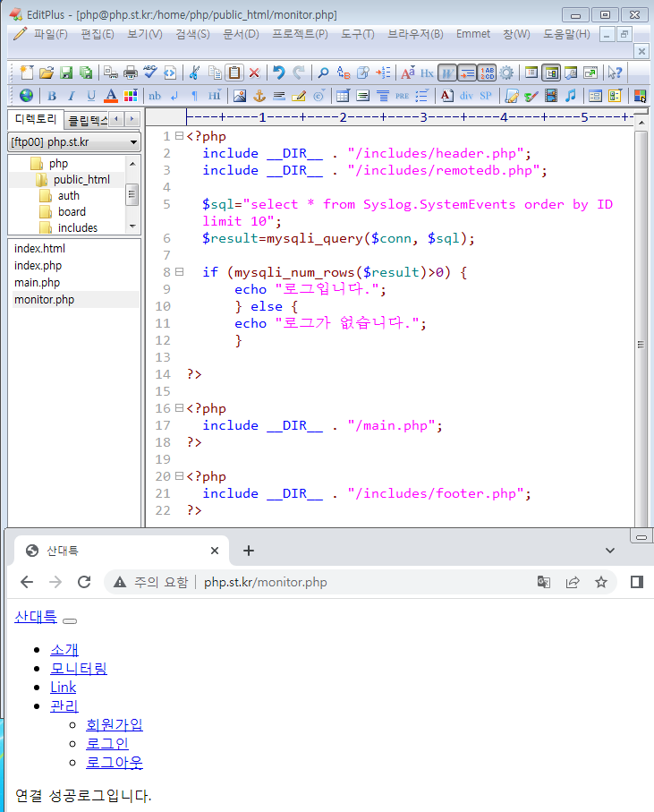Select main.php in the file list
Image resolution: width=654 pixels, height=812 pixels.
37,283
